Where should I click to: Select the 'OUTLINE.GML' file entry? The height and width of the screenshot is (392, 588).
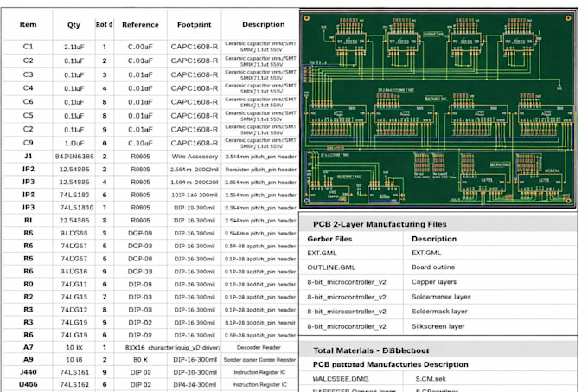click(331, 267)
